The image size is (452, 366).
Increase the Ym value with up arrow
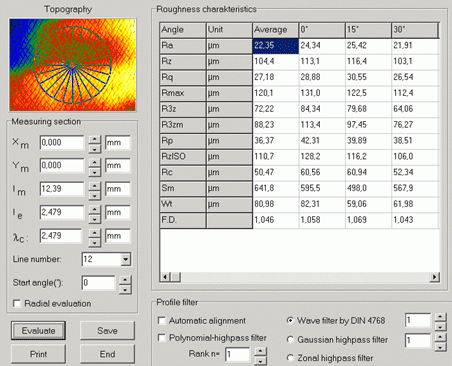pos(95,162)
